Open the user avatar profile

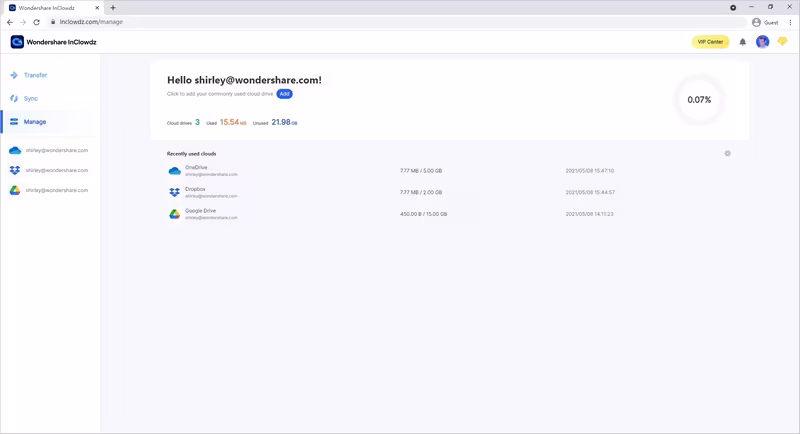[x=762, y=42]
